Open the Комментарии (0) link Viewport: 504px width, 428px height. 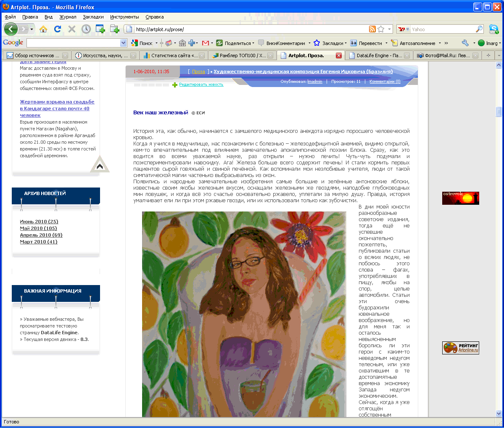pyautogui.click(x=385, y=82)
